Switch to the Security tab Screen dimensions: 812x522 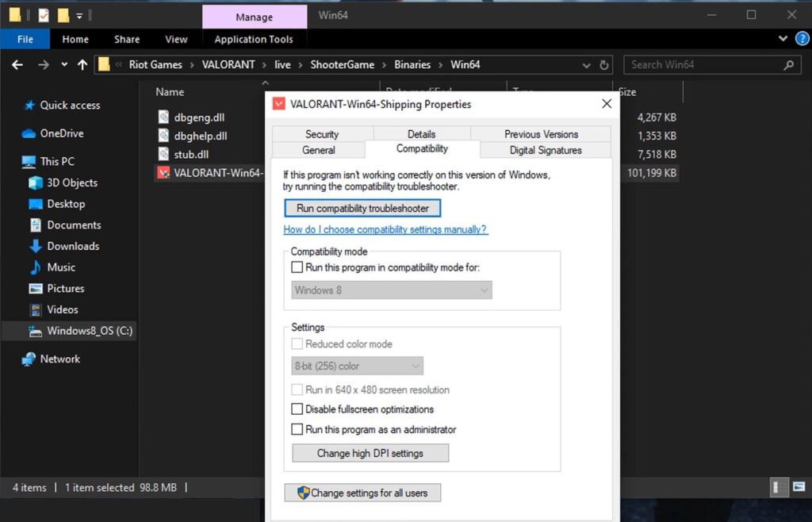(x=322, y=134)
